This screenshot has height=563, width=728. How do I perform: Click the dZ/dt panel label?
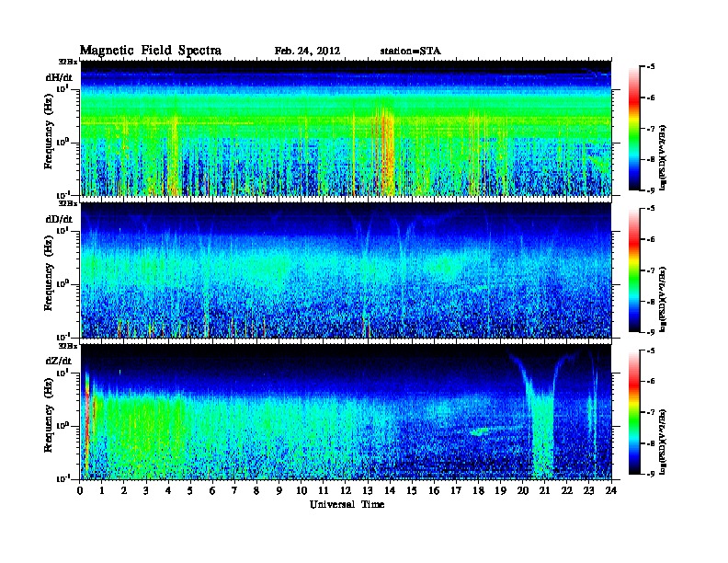pos(59,361)
